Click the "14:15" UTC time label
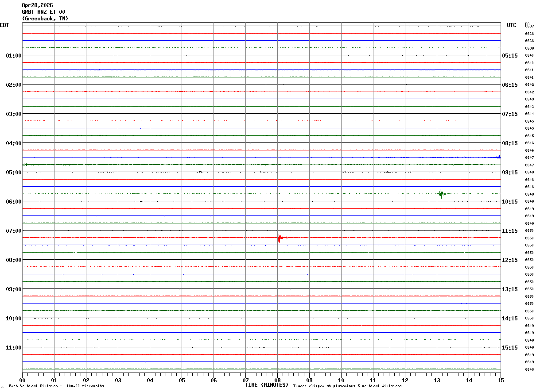This screenshot has height=392, width=536. (510, 319)
